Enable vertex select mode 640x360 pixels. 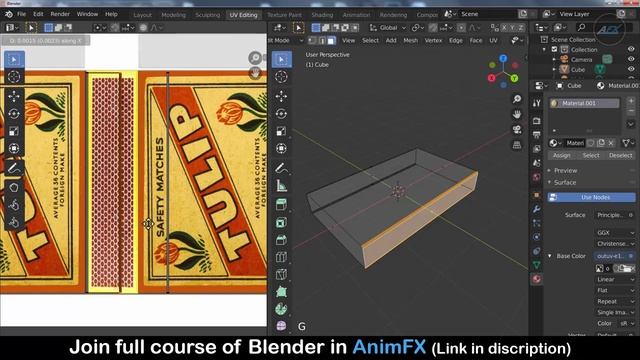tap(312, 40)
